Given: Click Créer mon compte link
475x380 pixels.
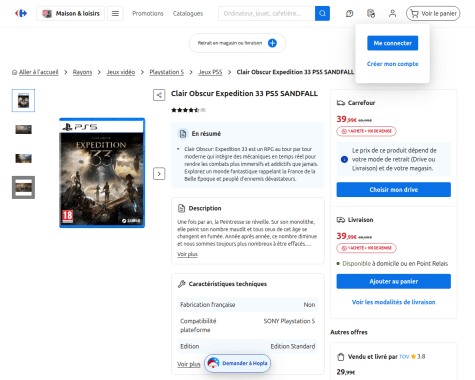Looking at the screenshot, I should [392, 64].
